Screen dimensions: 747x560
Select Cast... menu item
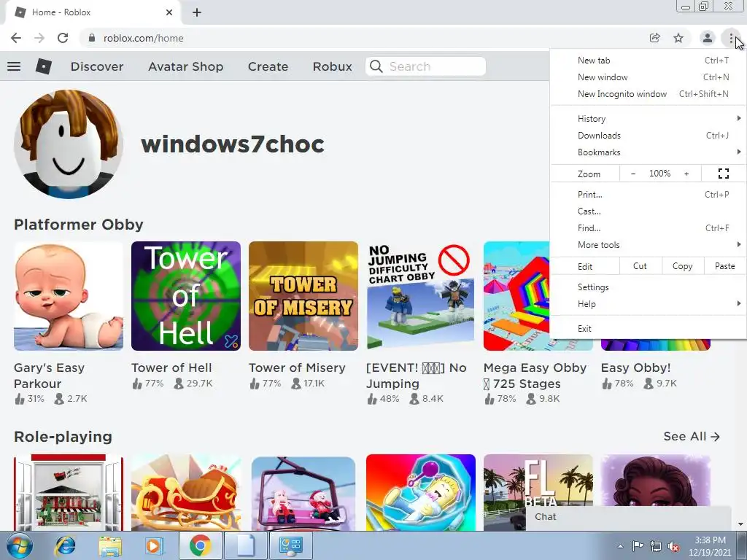pyautogui.click(x=648, y=211)
